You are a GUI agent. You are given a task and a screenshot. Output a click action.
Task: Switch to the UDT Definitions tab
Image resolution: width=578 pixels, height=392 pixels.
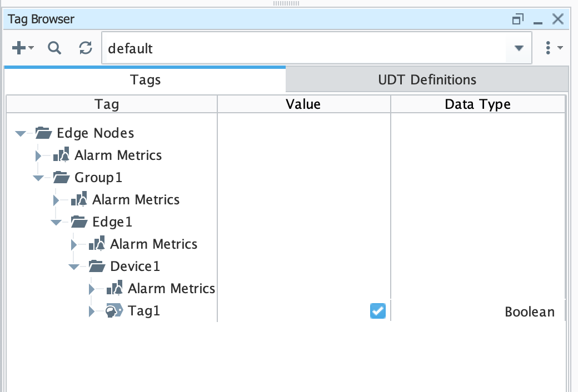point(427,79)
